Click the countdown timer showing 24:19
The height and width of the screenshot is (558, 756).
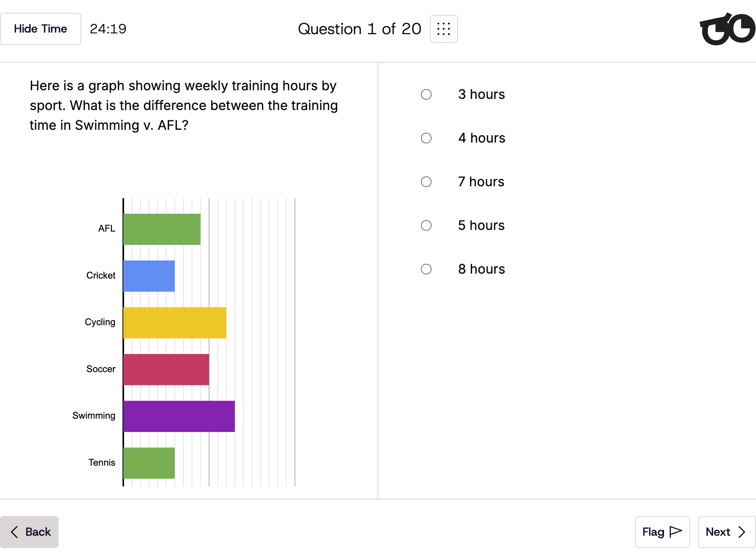pyautogui.click(x=108, y=28)
